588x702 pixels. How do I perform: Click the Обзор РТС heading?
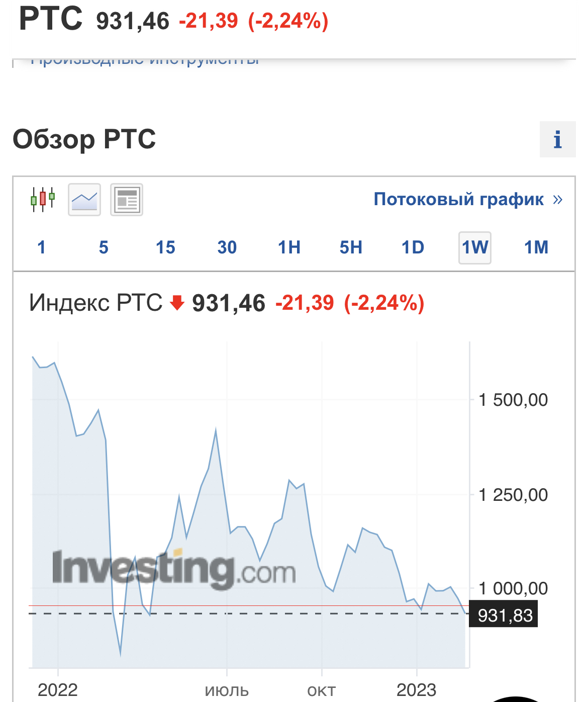(x=84, y=139)
